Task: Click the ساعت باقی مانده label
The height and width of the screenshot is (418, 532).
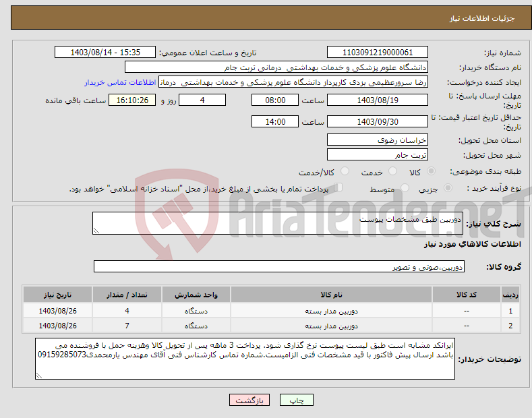Action: [76, 100]
